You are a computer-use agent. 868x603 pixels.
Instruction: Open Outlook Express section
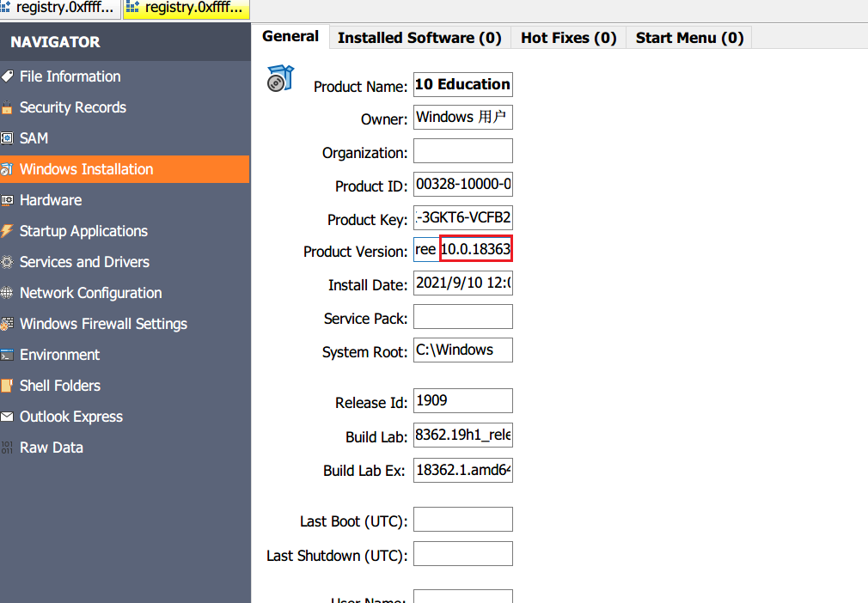[x=125, y=417]
